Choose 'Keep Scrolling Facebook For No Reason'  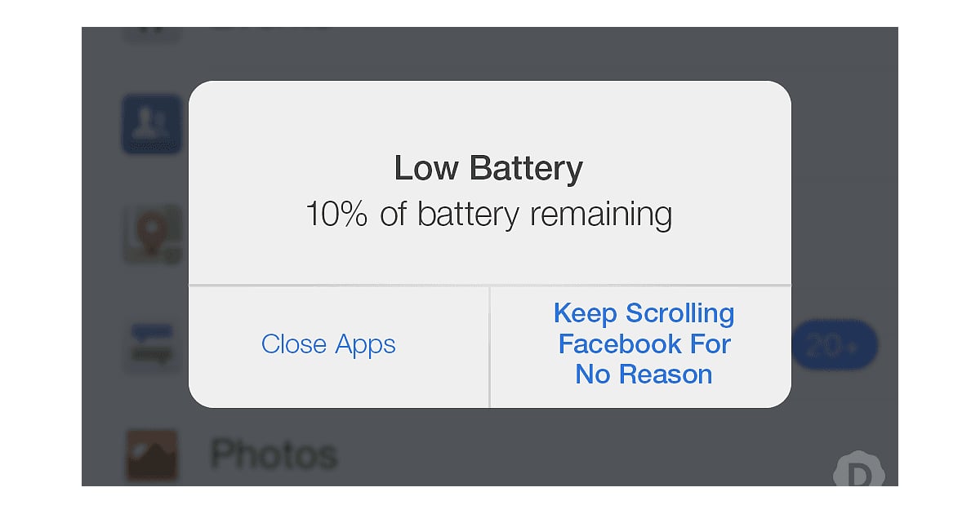click(x=644, y=343)
